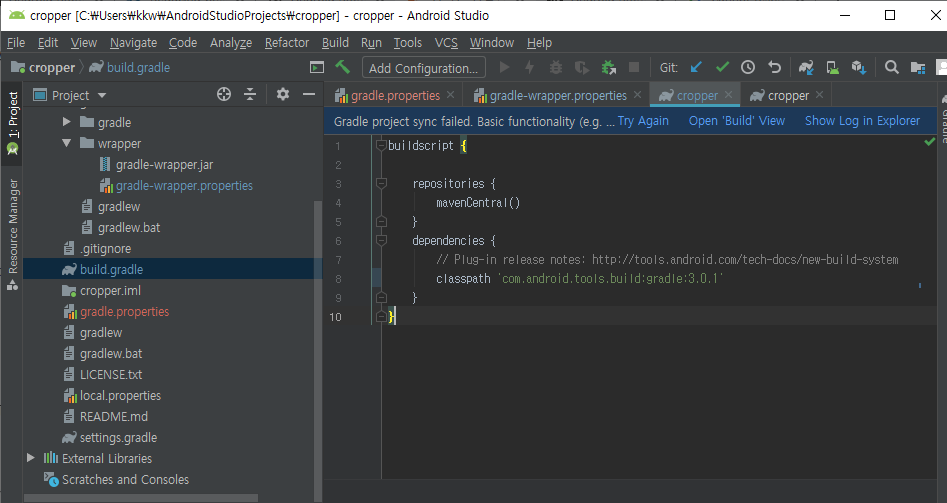Close the gradle.properties tab

[x=451, y=95]
